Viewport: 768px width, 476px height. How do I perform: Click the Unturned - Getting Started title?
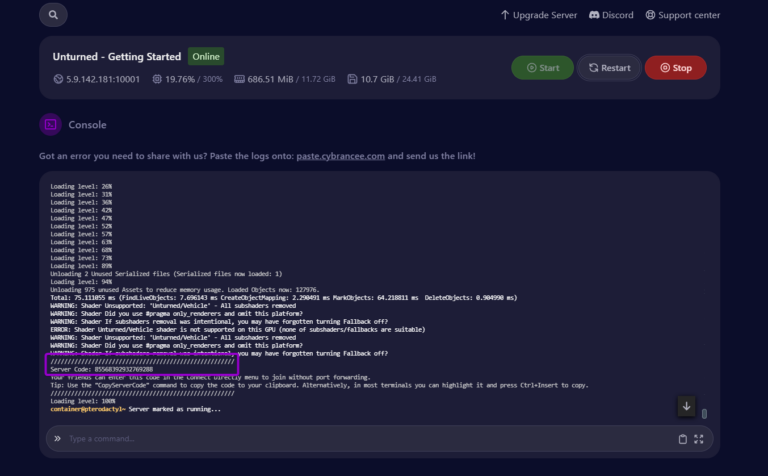click(x=117, y=56)
